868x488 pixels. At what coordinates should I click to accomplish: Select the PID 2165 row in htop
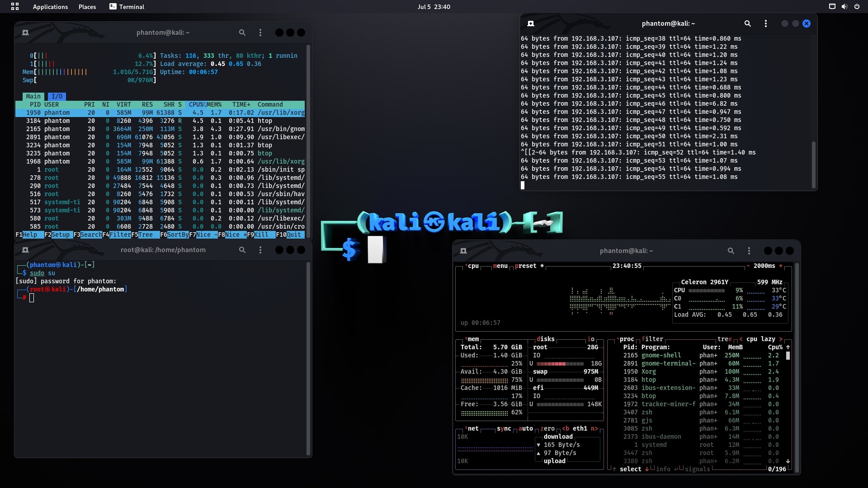click(160, 129)
